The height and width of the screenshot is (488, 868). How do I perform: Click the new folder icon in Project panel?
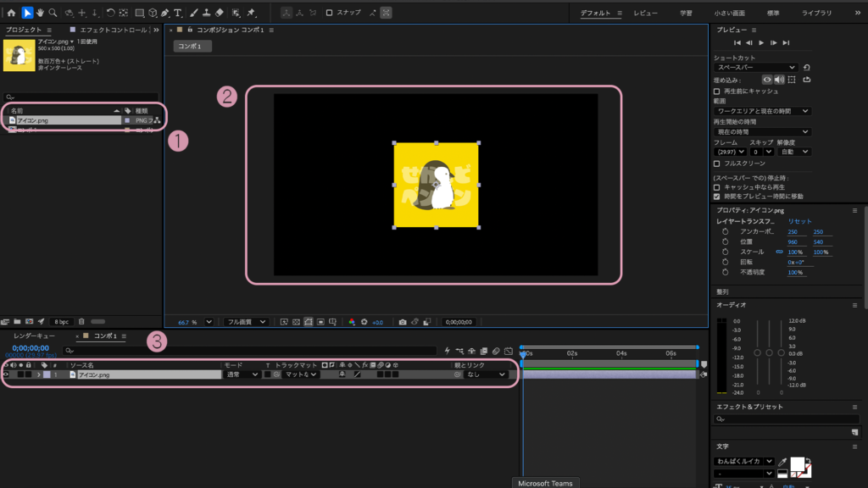[17, 321]
